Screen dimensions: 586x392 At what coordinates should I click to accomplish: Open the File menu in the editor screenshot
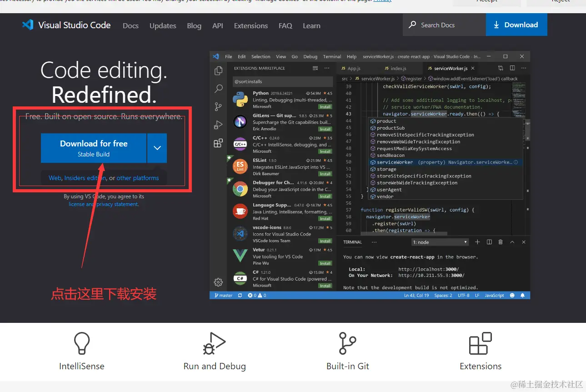[x=229, y=57]
